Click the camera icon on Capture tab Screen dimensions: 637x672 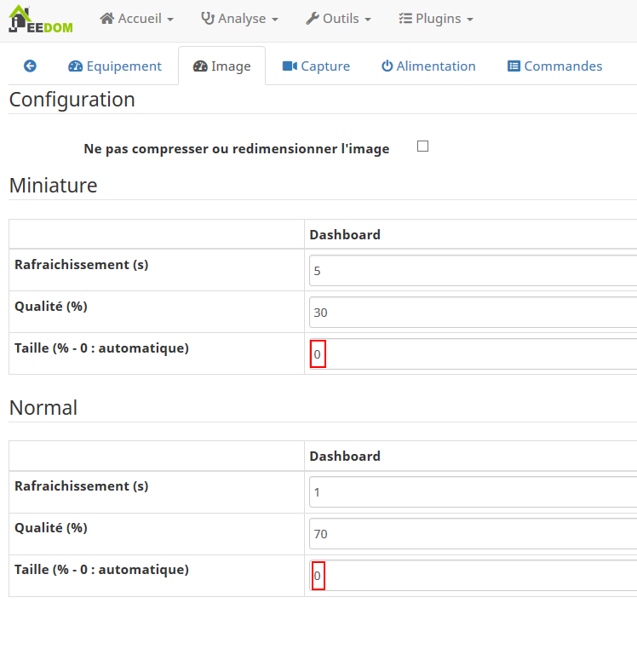[x=290, y=66]
